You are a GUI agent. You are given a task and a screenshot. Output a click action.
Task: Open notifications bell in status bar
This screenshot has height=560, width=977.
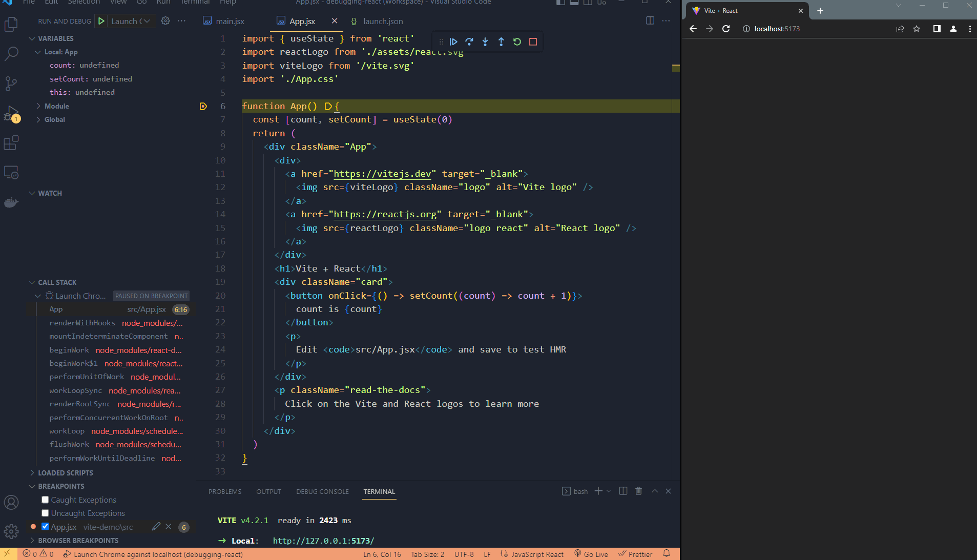pyautogui.click(x=667, y=553)
